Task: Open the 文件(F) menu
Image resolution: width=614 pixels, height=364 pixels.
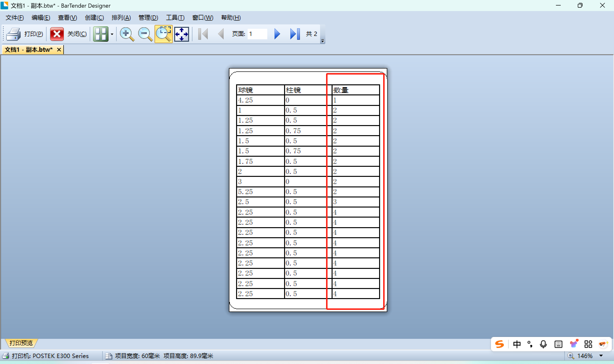Action: click(14, 18)
